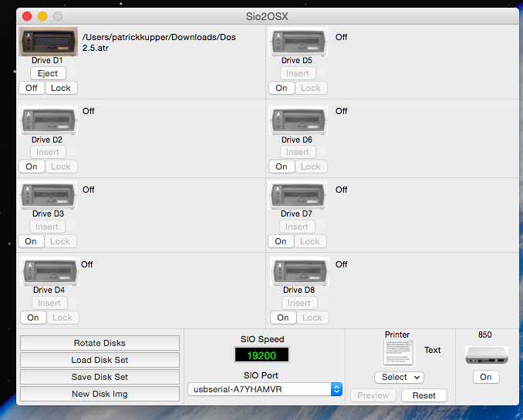Turn on Drive D3
Image resolution: width=523 pixels, height=420 pixels.
pyautogui.click(x=31, y=241)
